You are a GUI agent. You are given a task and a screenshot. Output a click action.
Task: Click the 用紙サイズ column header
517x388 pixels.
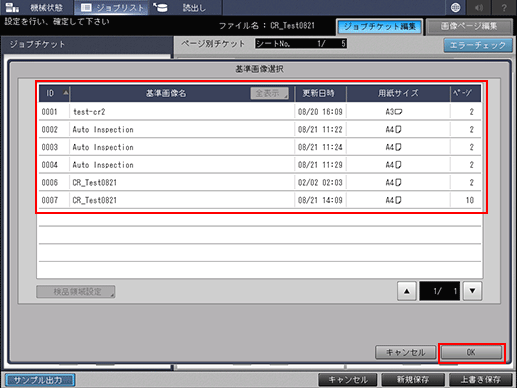[x=398, y=93]
